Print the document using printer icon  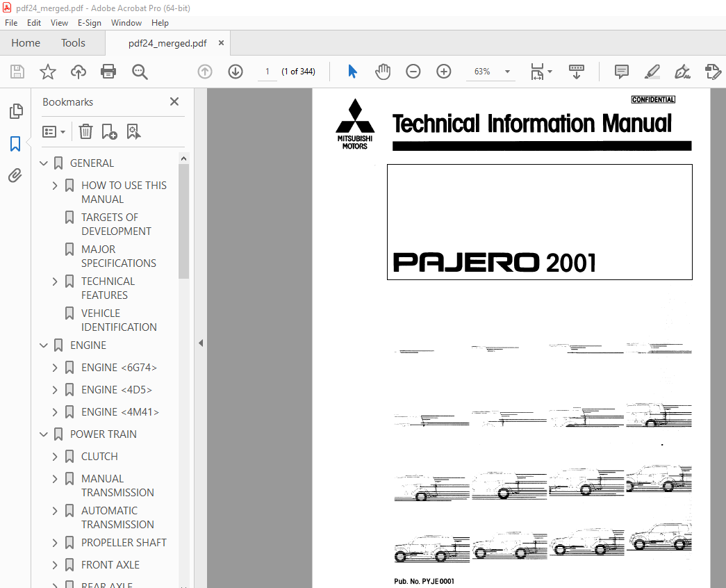click(108, 72)
